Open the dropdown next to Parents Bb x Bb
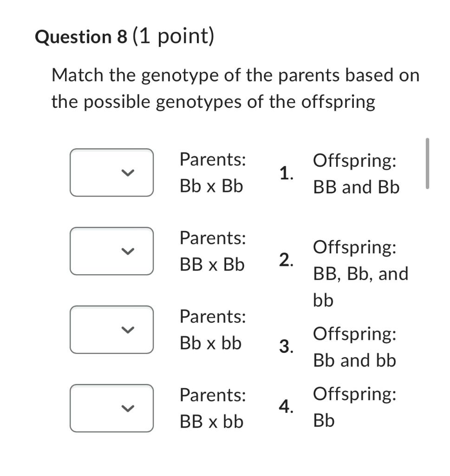 click(111, 172)
